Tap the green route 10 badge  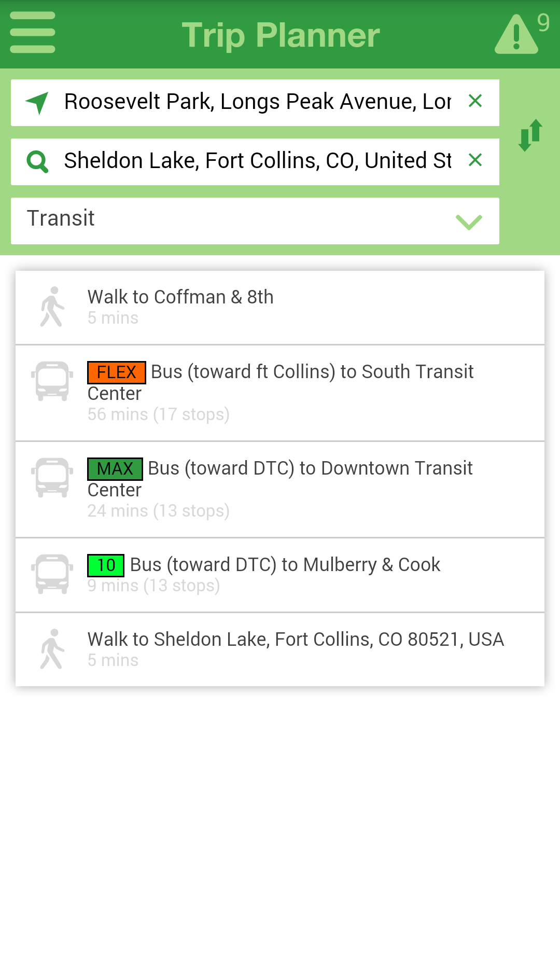(106, 565)
